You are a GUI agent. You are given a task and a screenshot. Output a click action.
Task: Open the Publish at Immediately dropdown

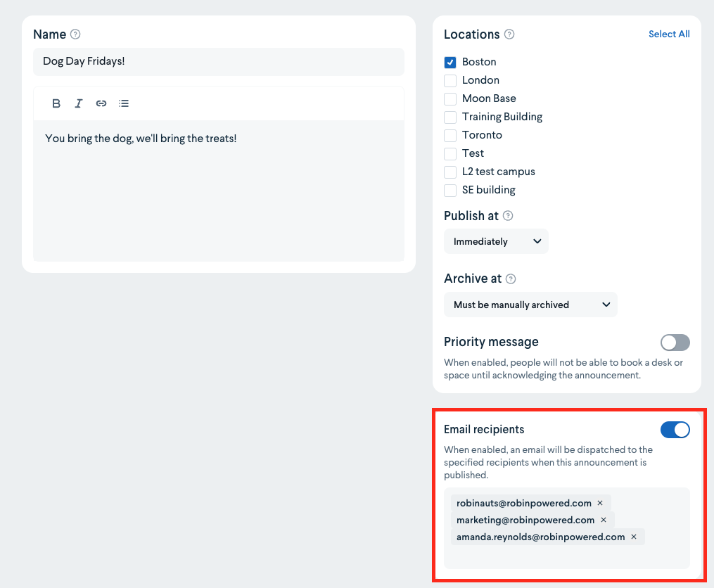click(496, 241)
